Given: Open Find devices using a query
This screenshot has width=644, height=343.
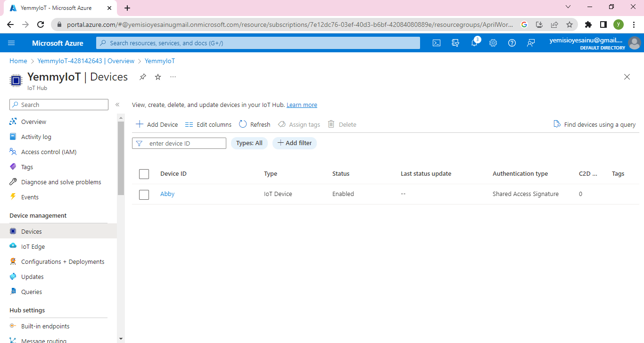Looking at the screenshot, I should (594, 124).
